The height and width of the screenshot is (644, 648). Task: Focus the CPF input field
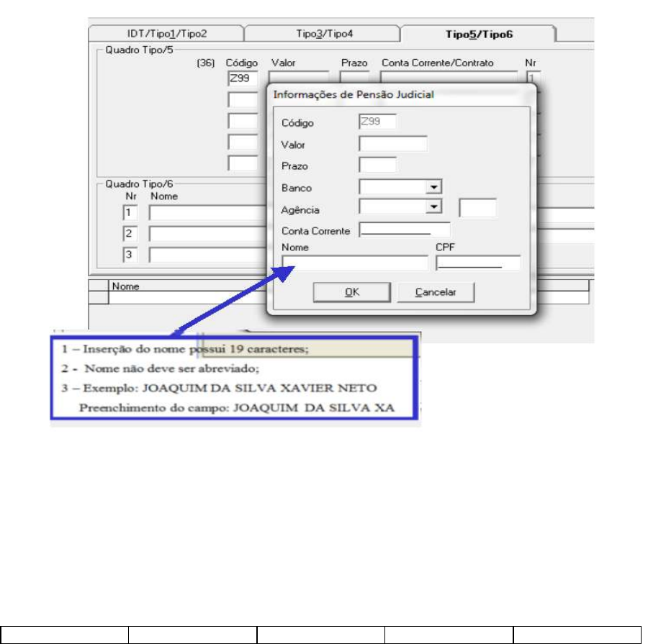pyautogui.click(x=477, y=263)
